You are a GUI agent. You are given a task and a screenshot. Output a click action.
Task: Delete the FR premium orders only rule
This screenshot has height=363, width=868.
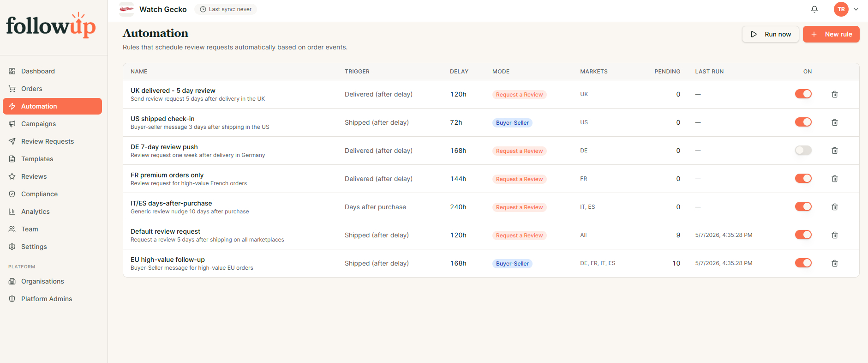pyautogui.click(x=835, y=179)
